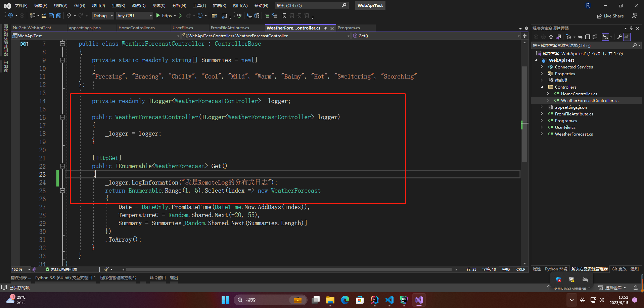Click the Undo arrow icon
The image size is (644, 308).
point(68,16)
